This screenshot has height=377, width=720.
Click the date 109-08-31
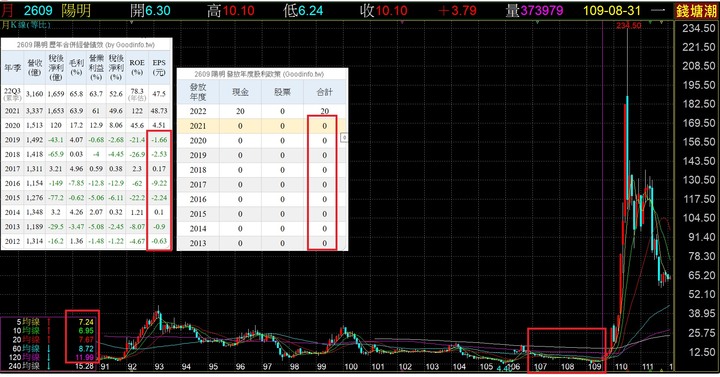[611, 11]
